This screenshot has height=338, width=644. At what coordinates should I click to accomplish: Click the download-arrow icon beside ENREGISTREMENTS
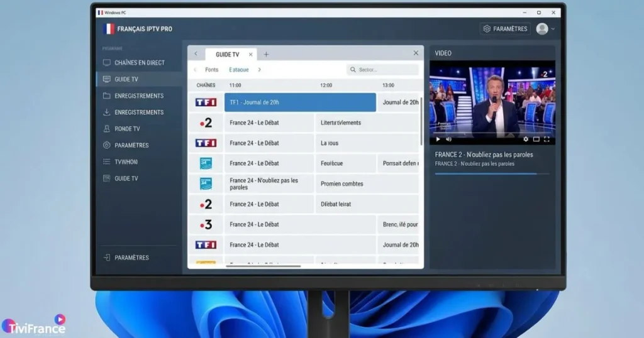click(x=107, y=112)
